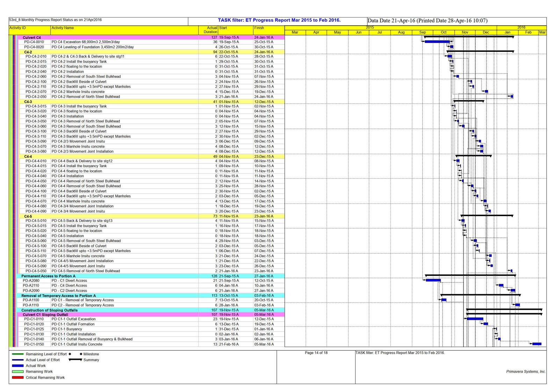Select activity ID PD-A1100
The height and width of the screenshot is (392, 555).
31,300
